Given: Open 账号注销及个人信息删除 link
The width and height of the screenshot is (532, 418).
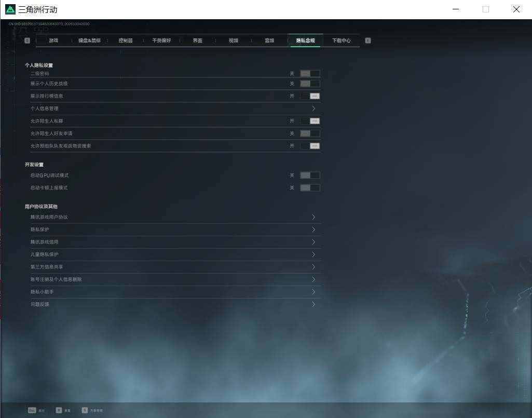Looking at the screenshot, I should pos(175,279).
